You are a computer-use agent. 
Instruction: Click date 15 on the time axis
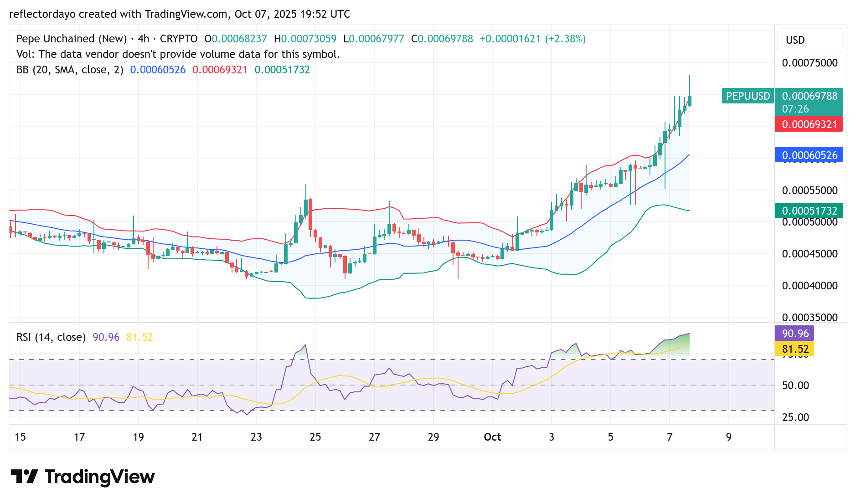pyautogui.click(x=20, y=437)
